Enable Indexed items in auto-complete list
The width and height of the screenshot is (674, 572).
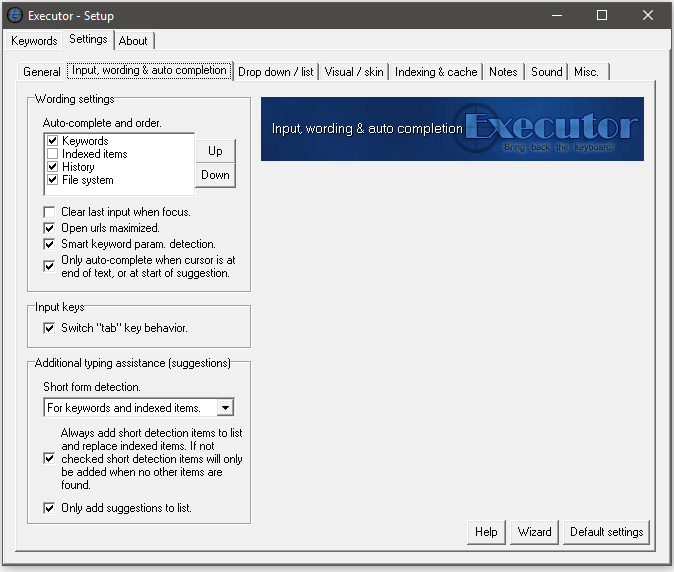coord(52,153)
